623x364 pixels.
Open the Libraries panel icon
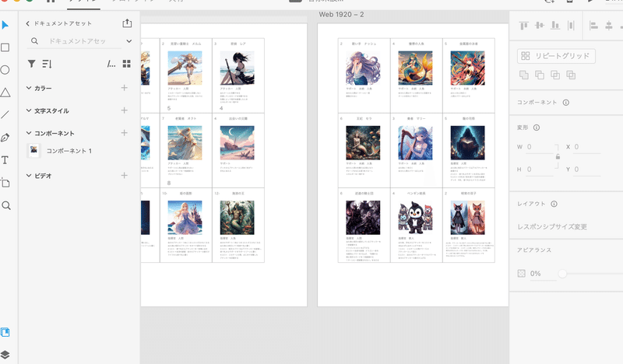5,332
